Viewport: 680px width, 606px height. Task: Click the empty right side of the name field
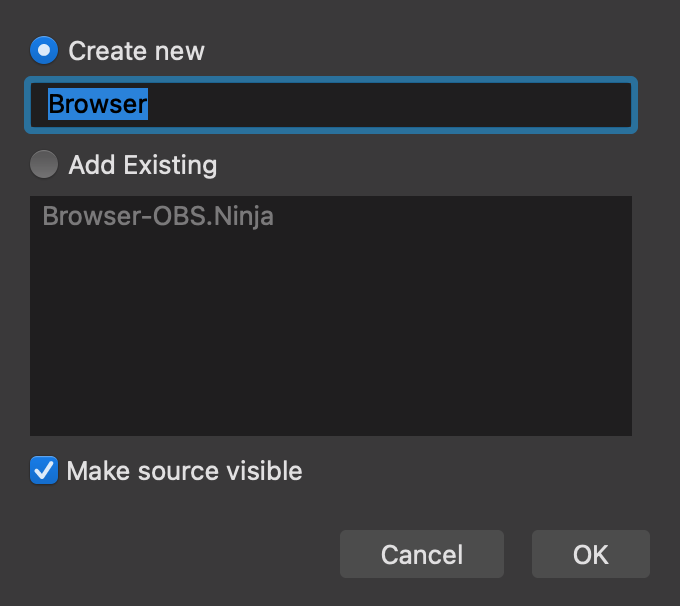coord(390,105)
